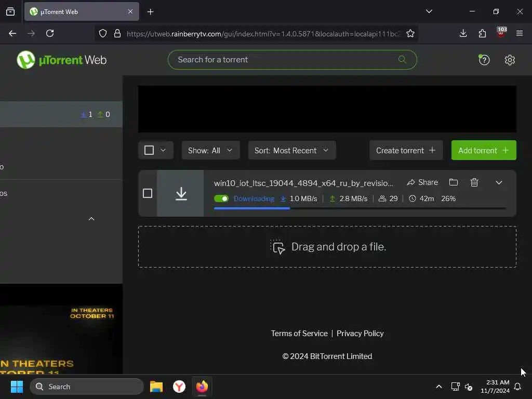Toggle the Downloading switch off for win10 torrent
This screenshot has height=399, width=532.
221,198
